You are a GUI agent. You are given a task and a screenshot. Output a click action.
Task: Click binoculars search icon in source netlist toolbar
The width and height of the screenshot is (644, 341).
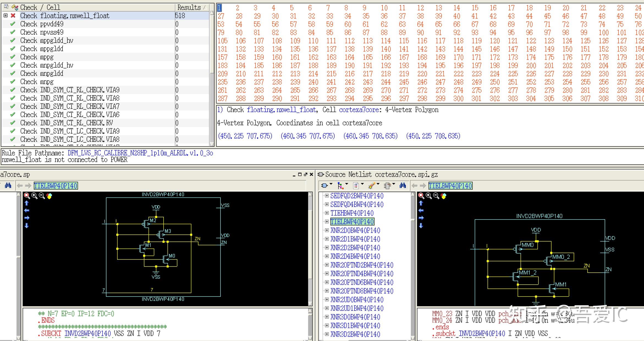point(403,185)
